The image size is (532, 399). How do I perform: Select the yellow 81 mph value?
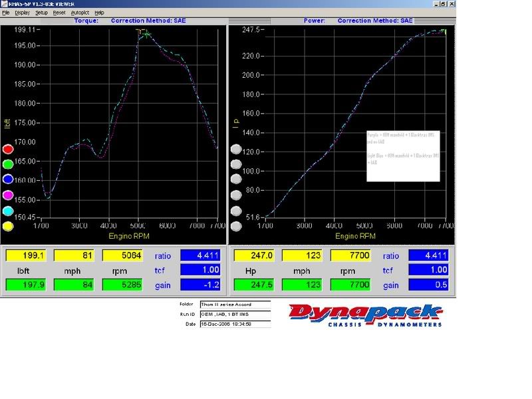[74, 255]
